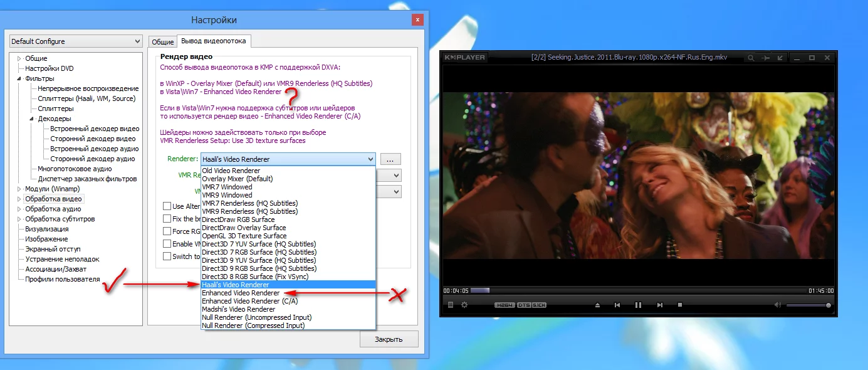Viewport: 868px width, 370px height.
Task: Open the search magnifier in KMPlayer titlebar
Action: tap(750, 56)
